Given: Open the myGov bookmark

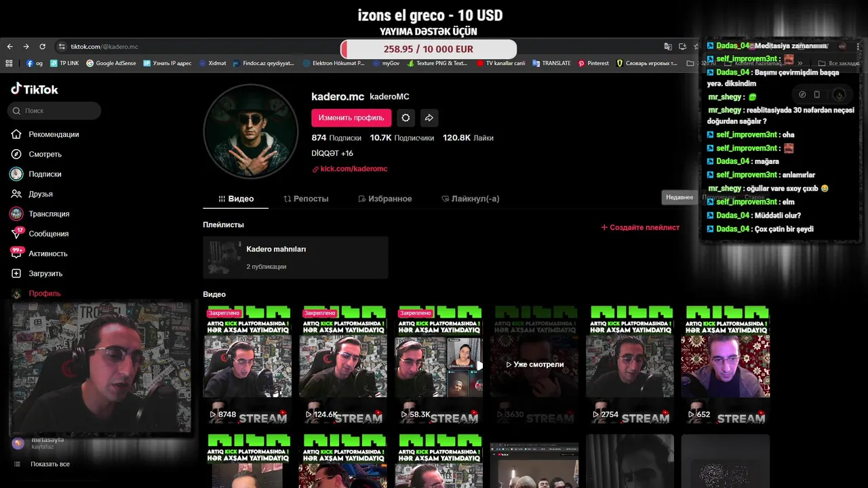Looking at the screenshot, I should 386,63.
